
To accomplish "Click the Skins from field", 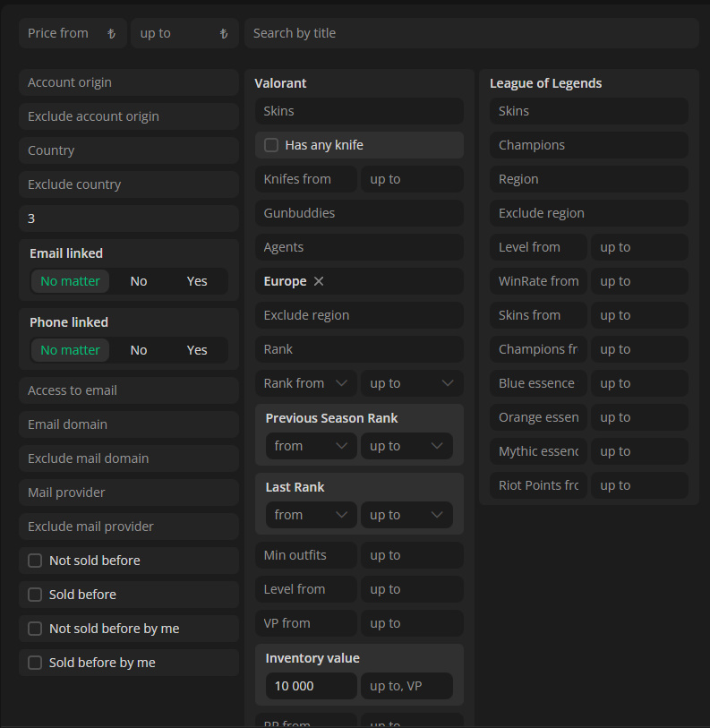I will tap(538, 315).
